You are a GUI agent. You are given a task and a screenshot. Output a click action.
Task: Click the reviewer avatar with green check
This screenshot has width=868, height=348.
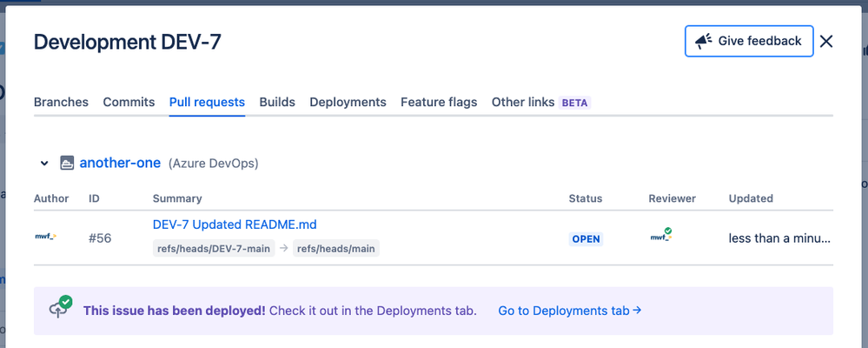tap(661, 236)
